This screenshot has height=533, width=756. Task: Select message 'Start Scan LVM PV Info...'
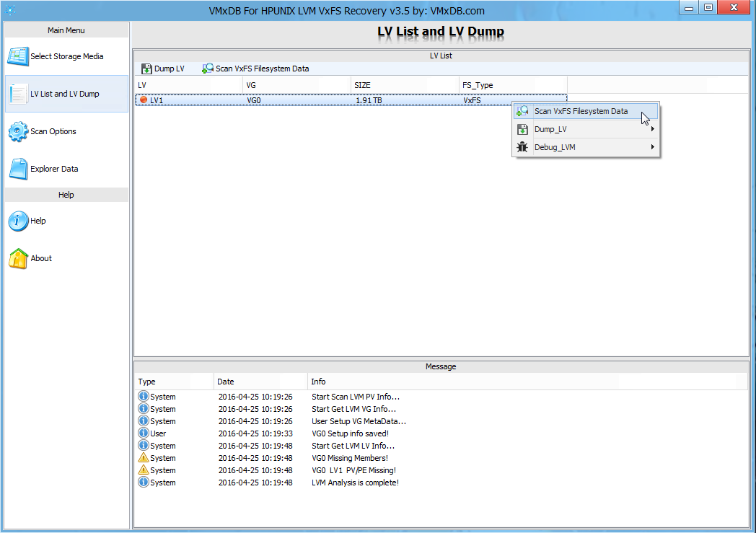pyautogui.click(x=356, y=397)
